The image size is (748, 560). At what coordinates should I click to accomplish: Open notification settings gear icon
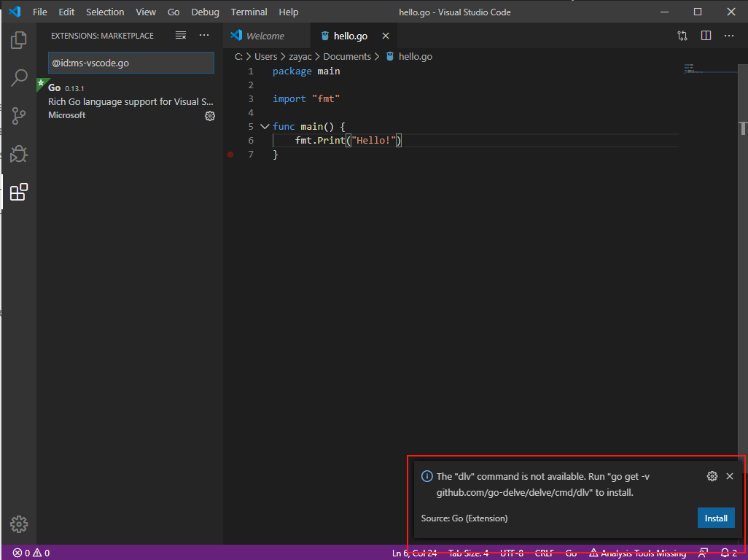coord(712,476)
